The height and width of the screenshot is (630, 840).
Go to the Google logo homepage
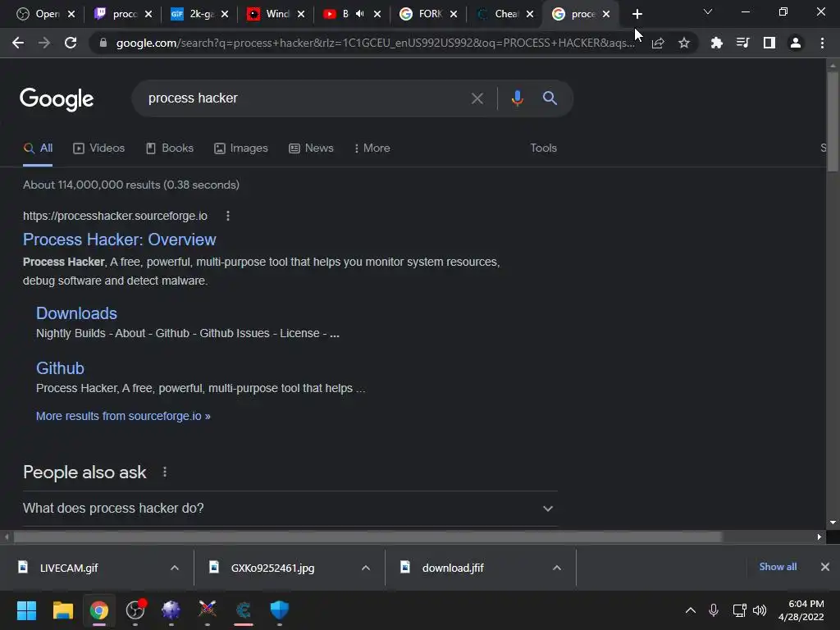(57, 99)
